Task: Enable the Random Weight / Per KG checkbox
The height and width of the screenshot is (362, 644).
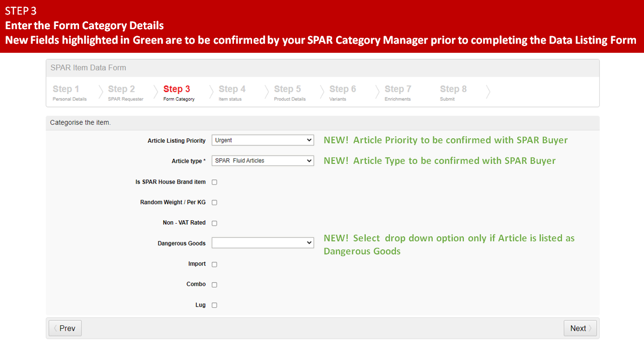Action: point(214,203)
